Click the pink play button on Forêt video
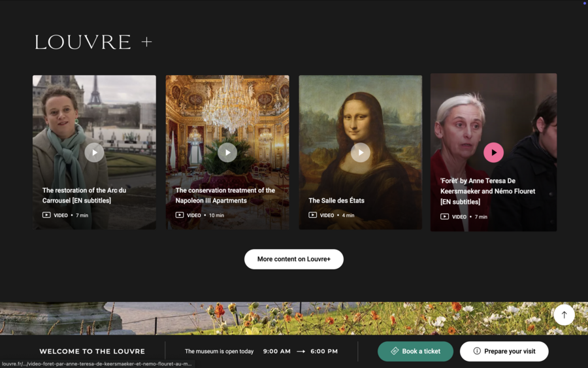 (493, 153)
